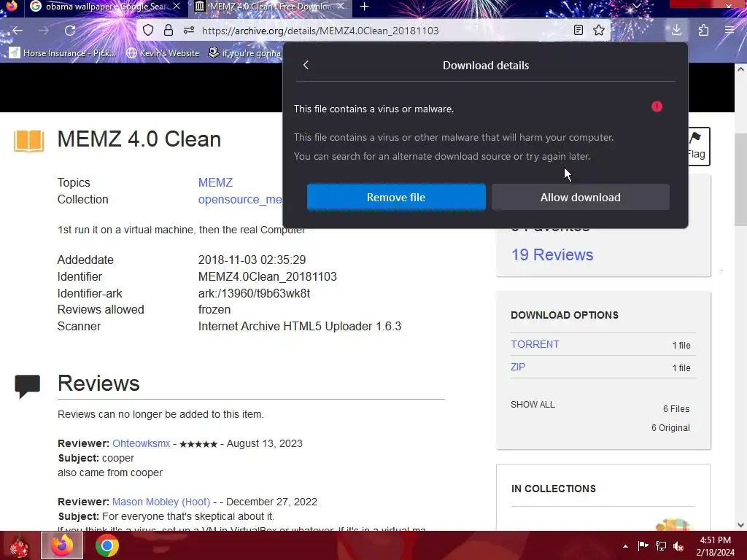Viewport: 747px width, 560px height.
Task: Click the padlock site security icon
Action: click(169, 31)
